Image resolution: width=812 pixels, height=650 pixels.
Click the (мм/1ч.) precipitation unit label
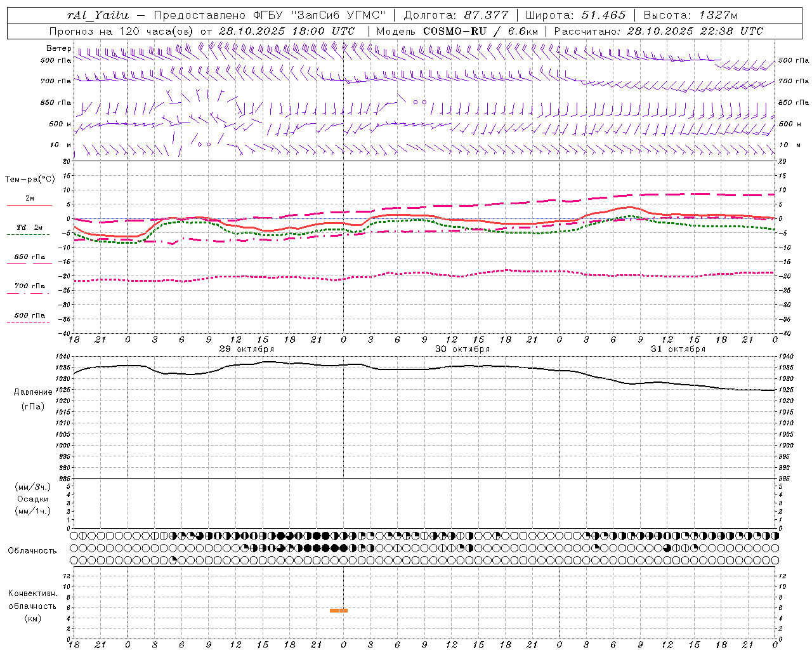click(x=33, y=511)
